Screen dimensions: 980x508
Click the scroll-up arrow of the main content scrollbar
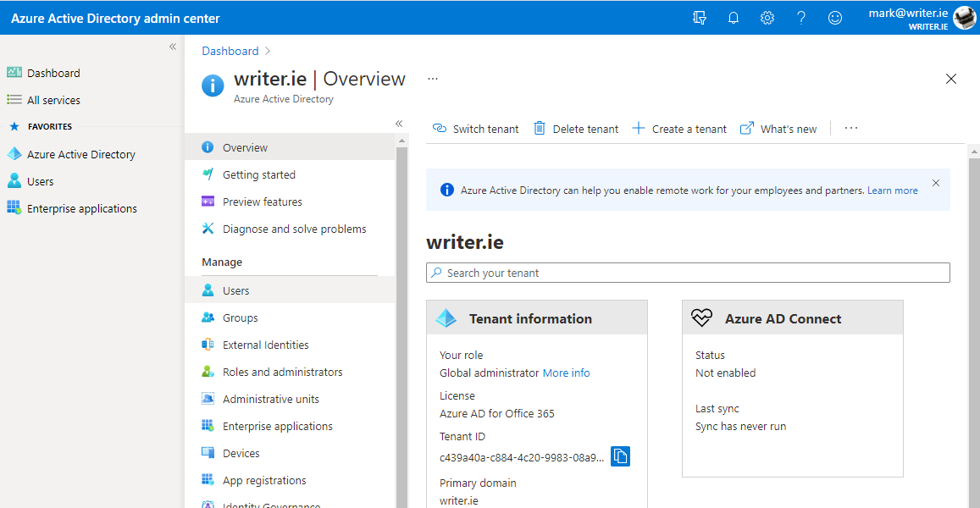click(x=974, y=152)
